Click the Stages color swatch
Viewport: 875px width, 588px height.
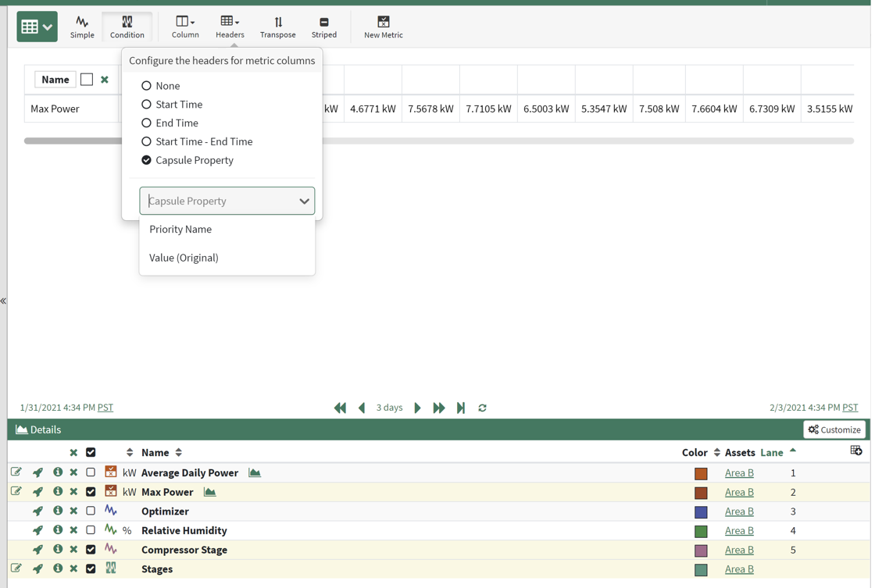point(701,569)
